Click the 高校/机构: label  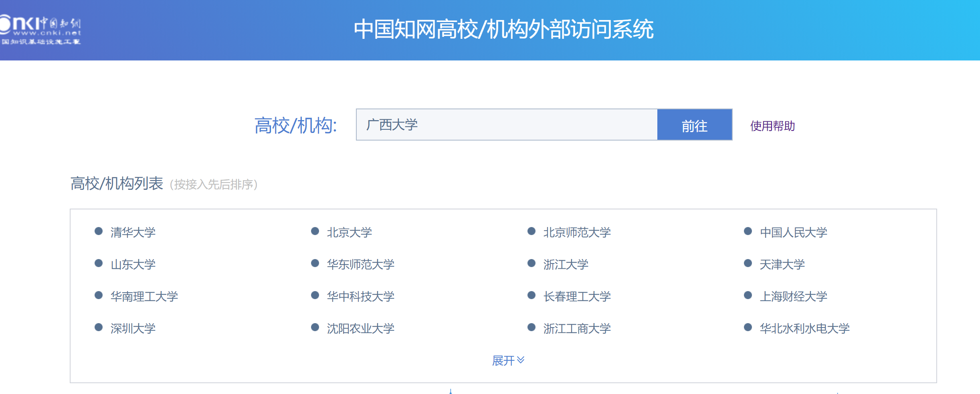296,125
